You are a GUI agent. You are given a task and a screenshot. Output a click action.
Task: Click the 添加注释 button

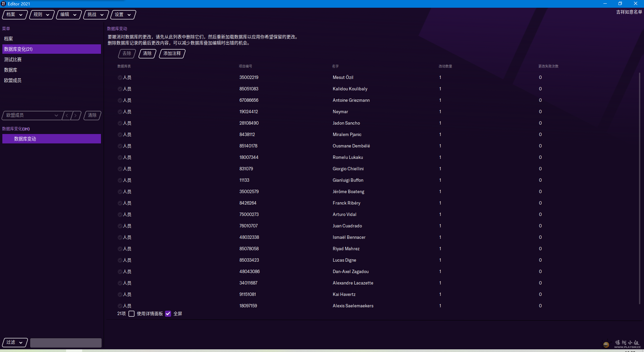coord(172,54)
